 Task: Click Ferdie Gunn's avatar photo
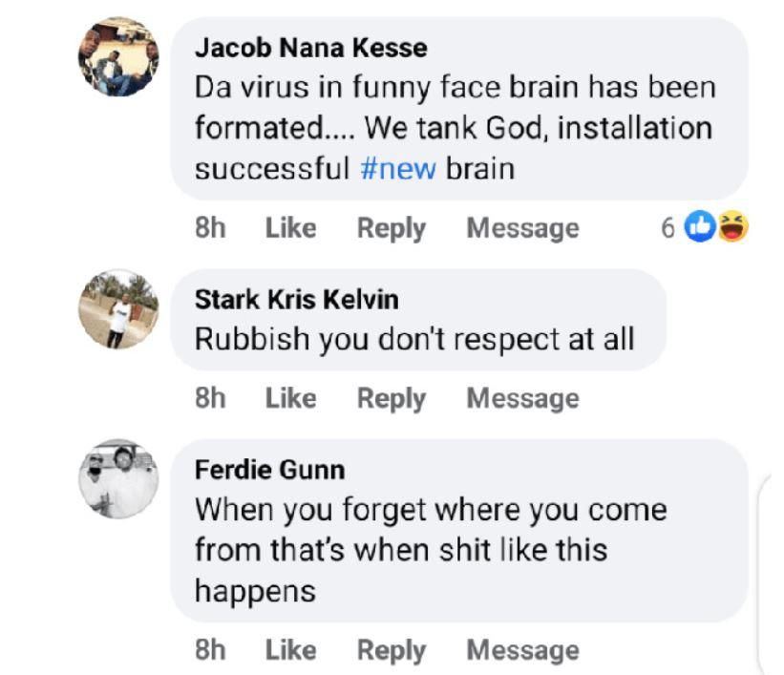pyautogui.click(x=118, y=479)
